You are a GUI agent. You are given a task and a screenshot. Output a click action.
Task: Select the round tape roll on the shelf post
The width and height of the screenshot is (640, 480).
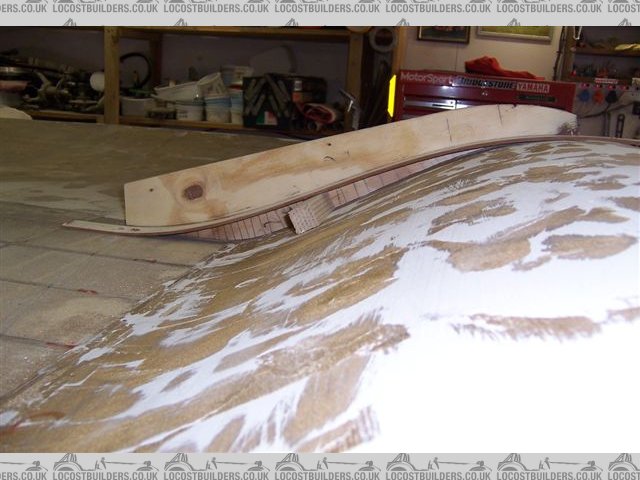(381, 39)
